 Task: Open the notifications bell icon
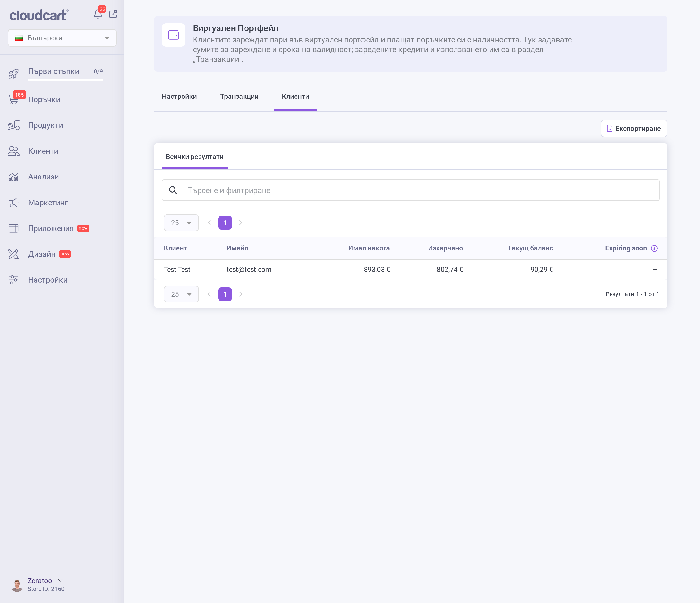click(98, 14)
